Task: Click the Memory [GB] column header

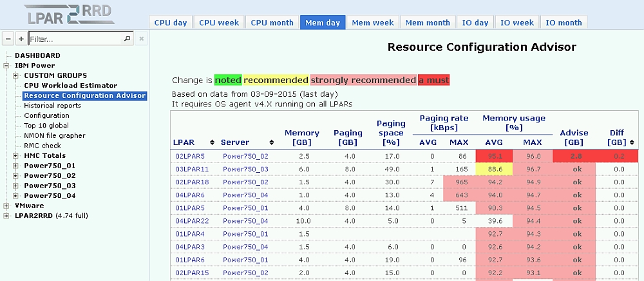Action: coord(302,138)
